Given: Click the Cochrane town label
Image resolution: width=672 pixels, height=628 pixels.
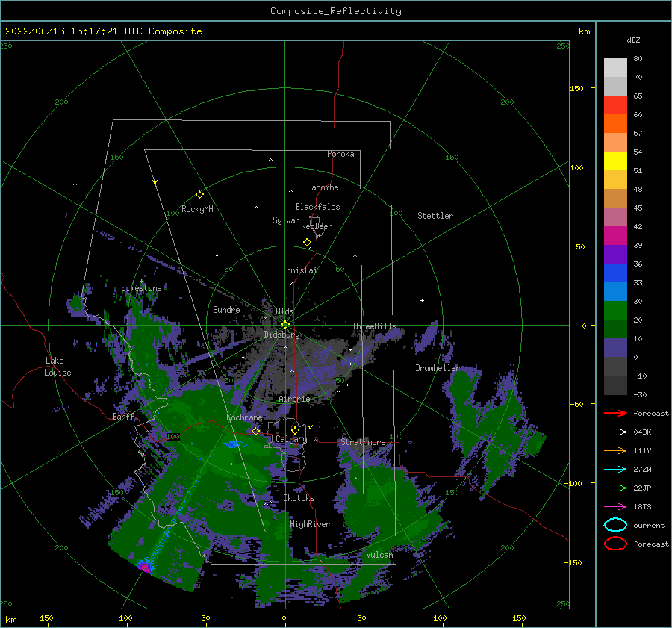Looking at the screenshot, I should coord(244,417).
